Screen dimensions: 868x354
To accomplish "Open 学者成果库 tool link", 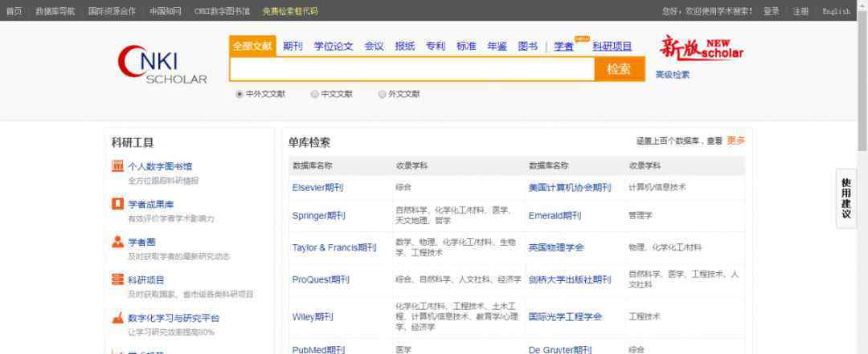I will 151,205.
